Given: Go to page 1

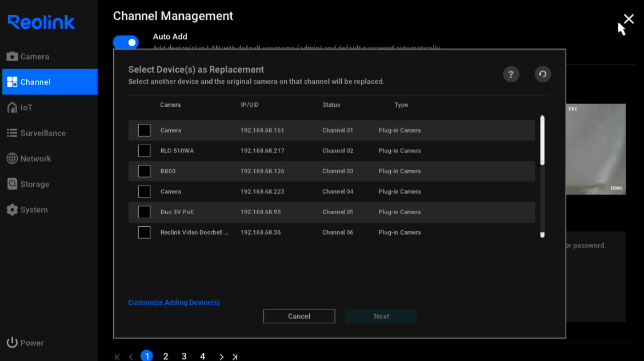Looking at the screenshot, I should pos(147,356).
